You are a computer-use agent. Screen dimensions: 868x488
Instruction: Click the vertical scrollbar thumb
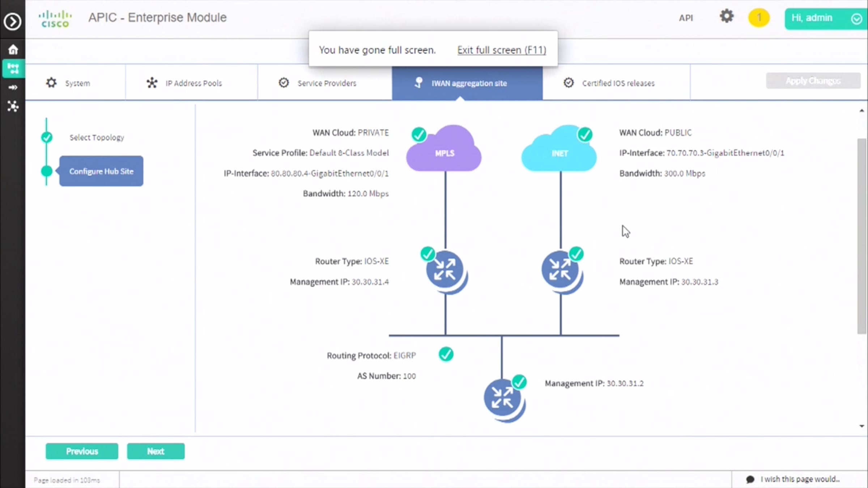(862, 236)
